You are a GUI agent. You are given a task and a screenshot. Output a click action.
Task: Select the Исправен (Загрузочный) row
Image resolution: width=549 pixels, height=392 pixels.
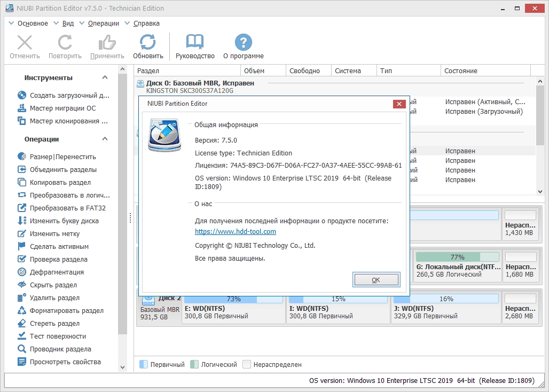(484, 112)
